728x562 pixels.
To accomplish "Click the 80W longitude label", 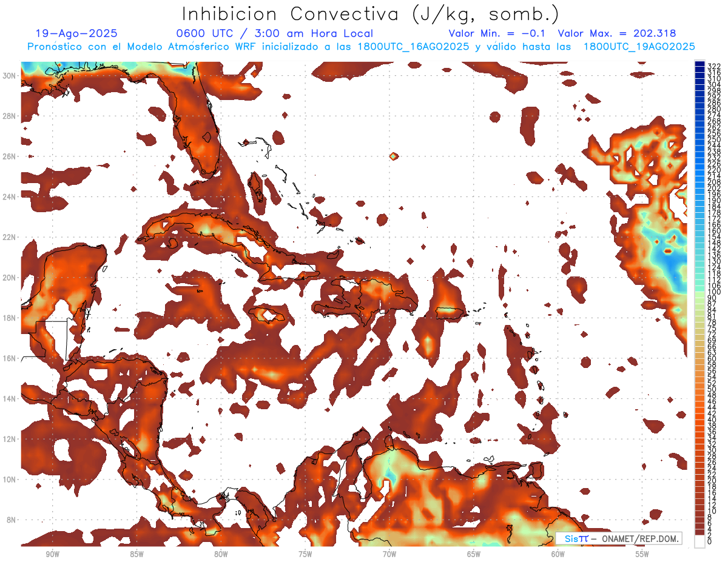I will (x=221, y=555).
